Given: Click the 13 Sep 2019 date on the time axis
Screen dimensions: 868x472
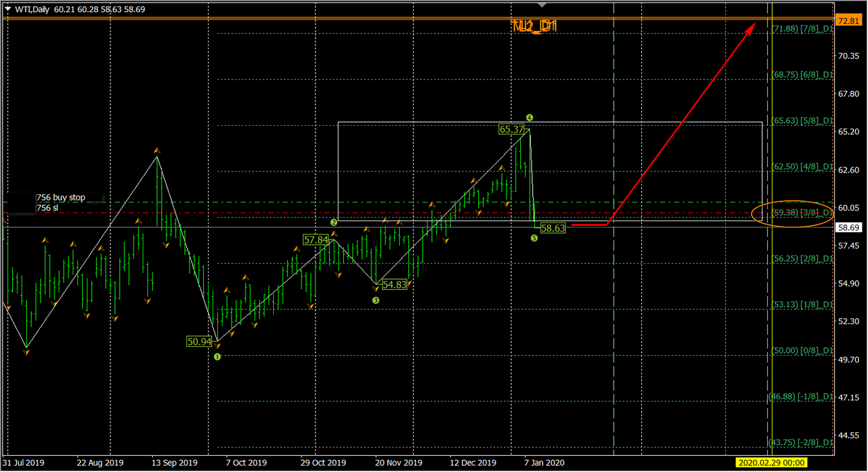Looking at the screenshot, I should [x=174, y=463].
